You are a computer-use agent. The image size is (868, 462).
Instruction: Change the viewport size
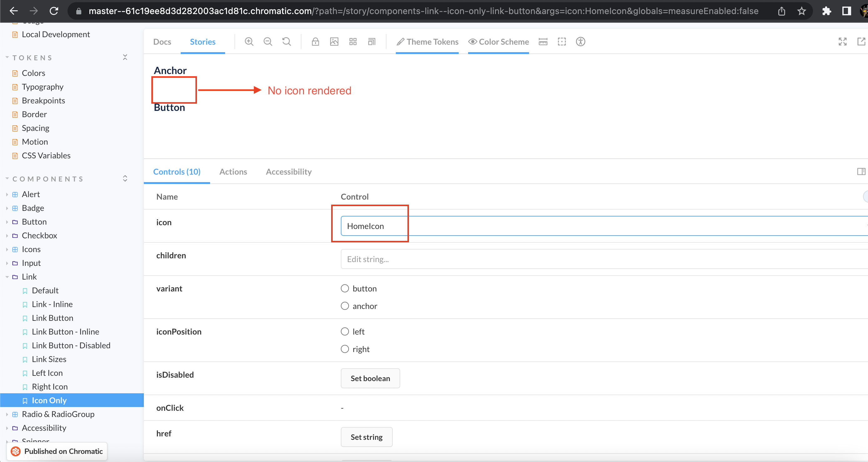coord(371,42)
